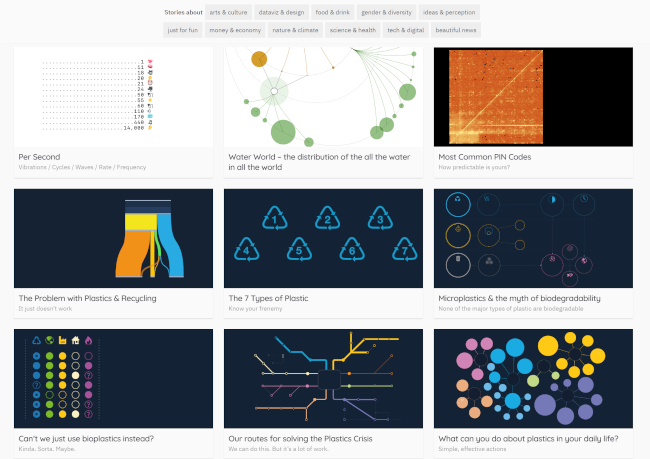Viewport: 650px width, 459px height.
Task: Show stories tagged 'just for fun'
Action: pos(184,30)
